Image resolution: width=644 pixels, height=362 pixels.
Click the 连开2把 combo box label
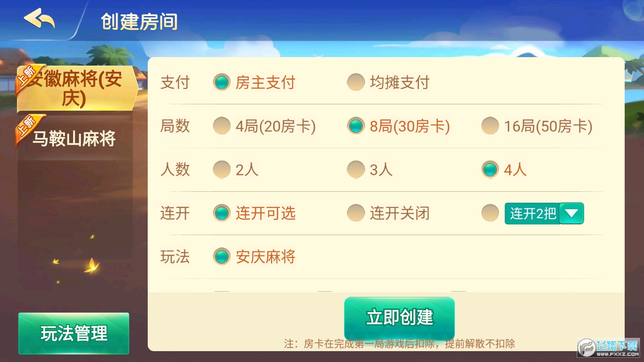tap(533, 213)
